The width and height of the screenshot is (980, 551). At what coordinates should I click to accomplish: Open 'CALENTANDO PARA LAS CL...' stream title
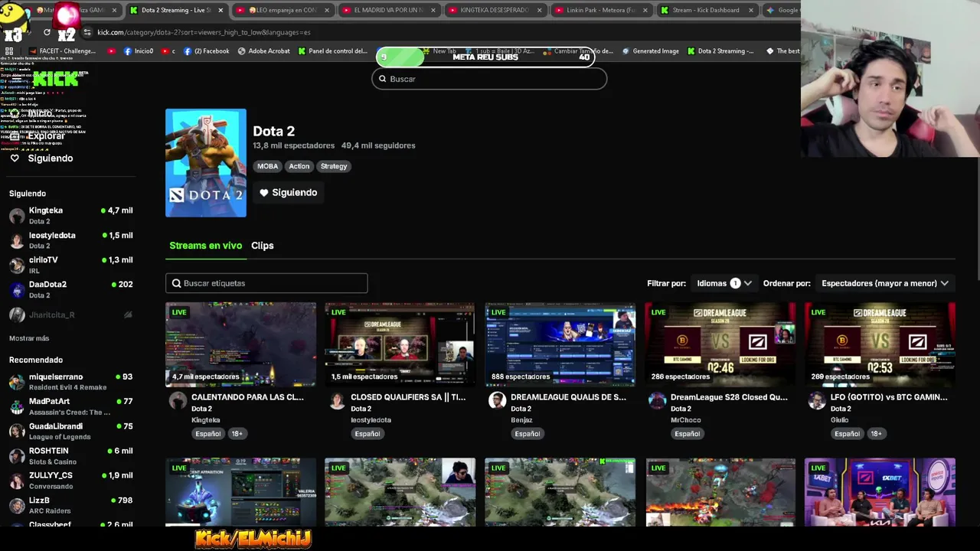pos(247,397)
